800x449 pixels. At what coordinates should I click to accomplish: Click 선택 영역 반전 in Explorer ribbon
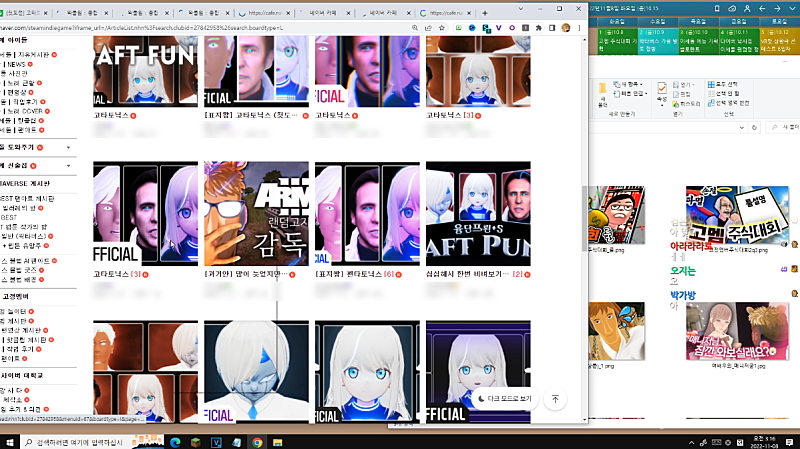[x=729, y=103]
